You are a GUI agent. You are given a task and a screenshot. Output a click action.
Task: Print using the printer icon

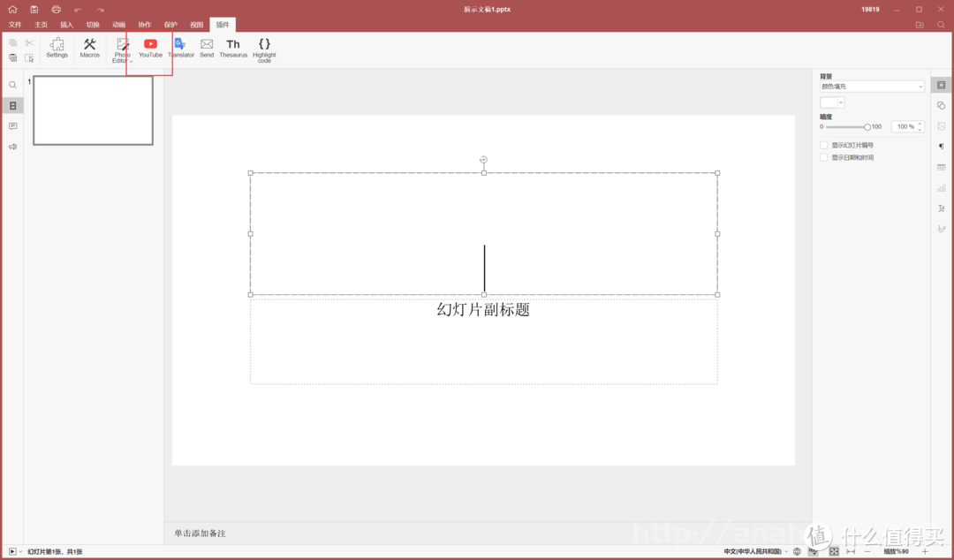56,9
